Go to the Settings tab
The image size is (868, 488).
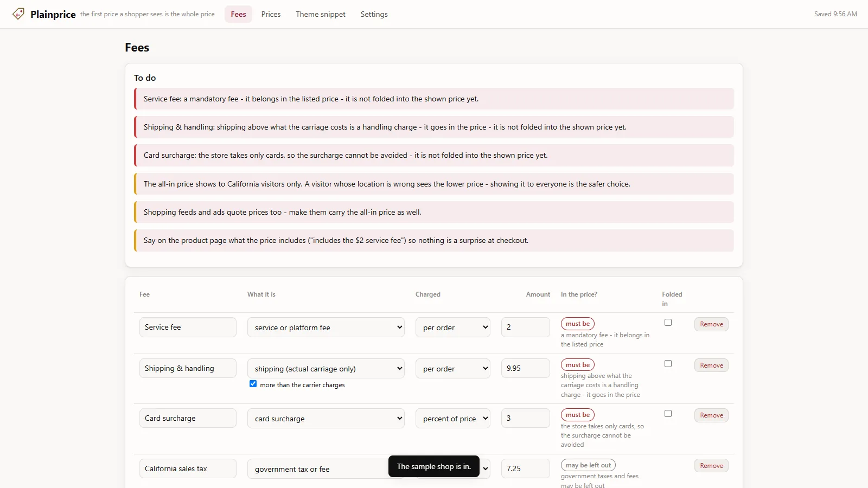[x=374, y=14]
